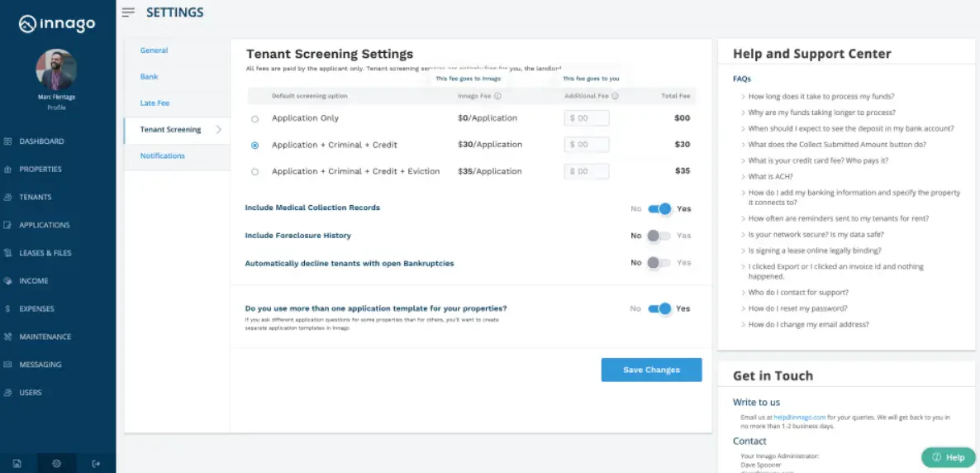Open the green Help chat button
Viewport: 980px width, 473px height.
pos(948,457)
